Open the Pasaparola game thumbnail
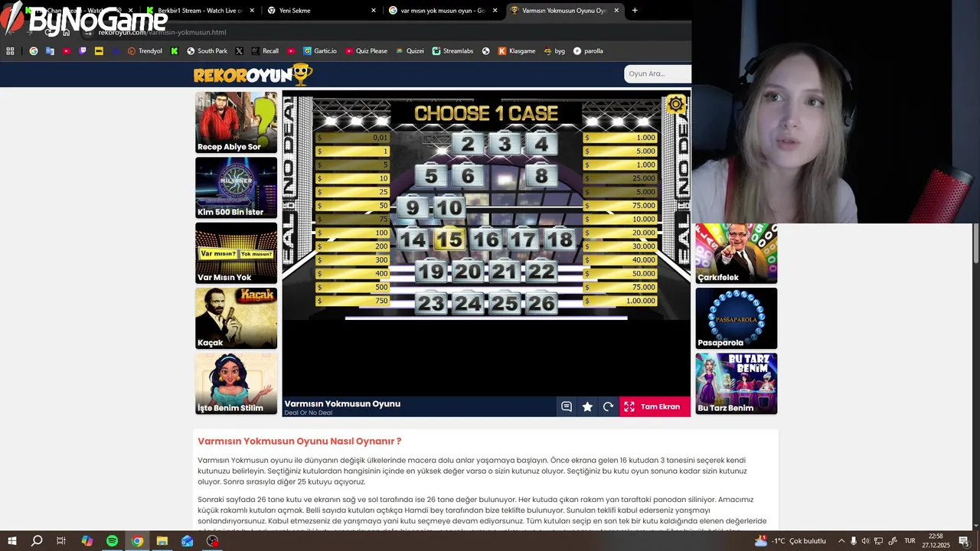The width and height of the screenshot is (980, 551). pos(736,318)
